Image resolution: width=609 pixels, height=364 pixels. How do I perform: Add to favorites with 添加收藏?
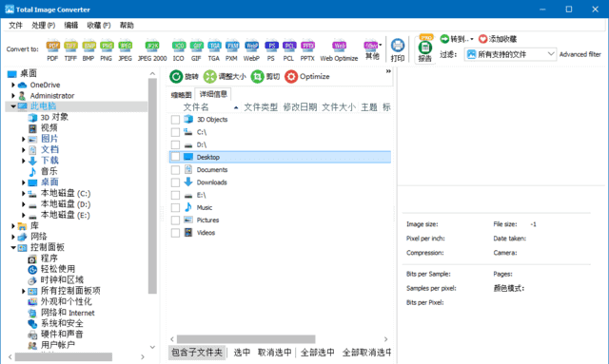[498, 39]
